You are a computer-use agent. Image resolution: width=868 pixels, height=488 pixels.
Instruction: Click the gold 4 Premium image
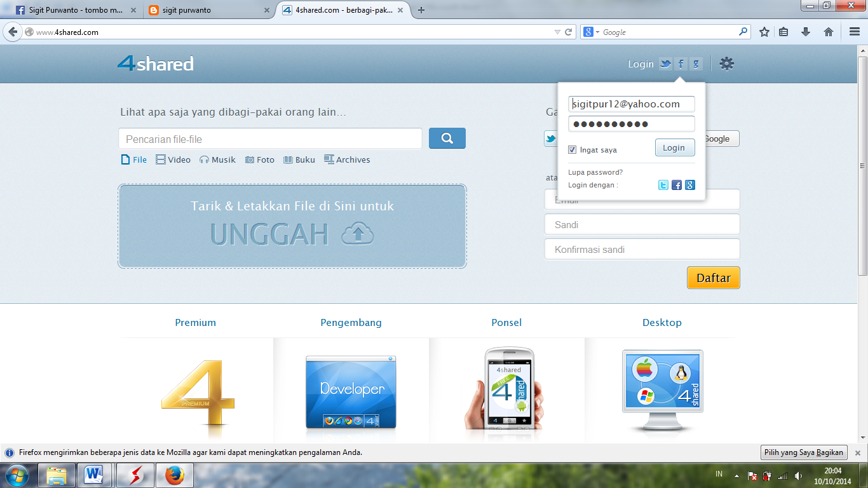pos(196,393)
